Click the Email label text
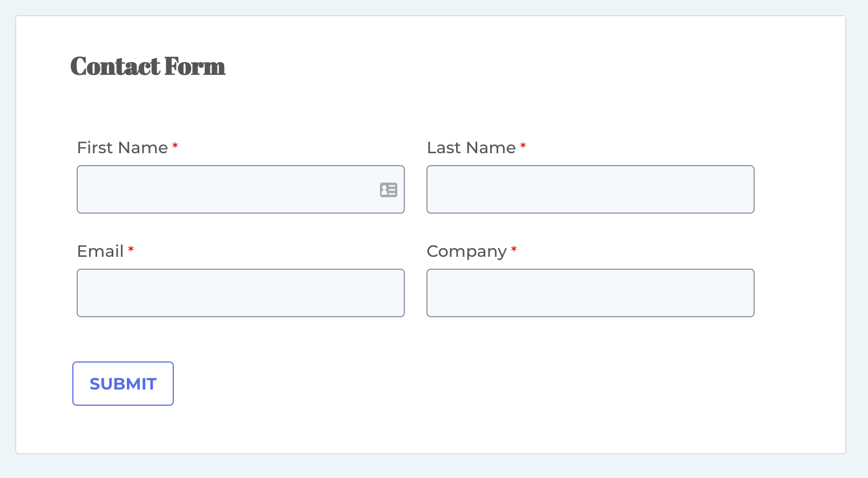 [x=100, y=251]
